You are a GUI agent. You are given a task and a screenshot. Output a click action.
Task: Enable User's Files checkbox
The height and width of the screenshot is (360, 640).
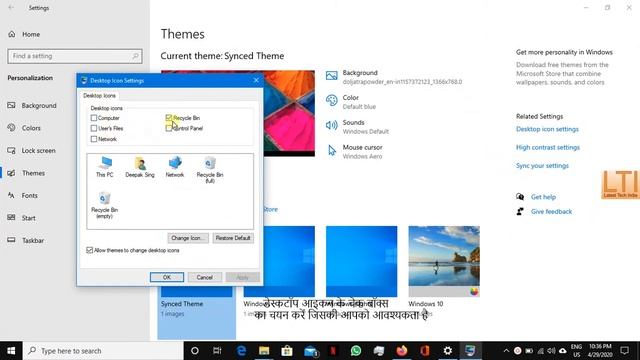click(x=94, y=128)
